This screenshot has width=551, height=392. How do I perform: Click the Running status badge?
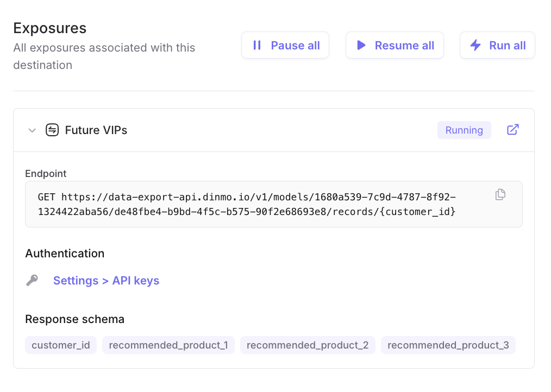pyautogui.click(x=464, y=130)
